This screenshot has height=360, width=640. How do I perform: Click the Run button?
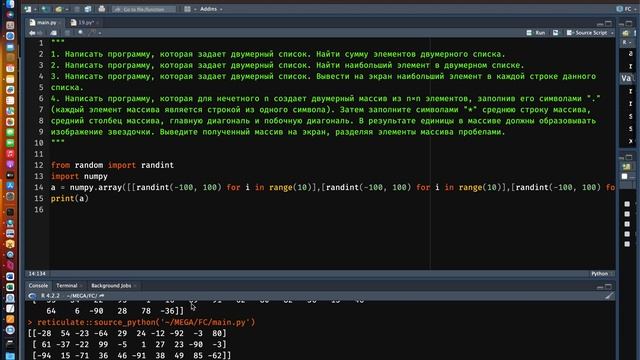point(536,33)
